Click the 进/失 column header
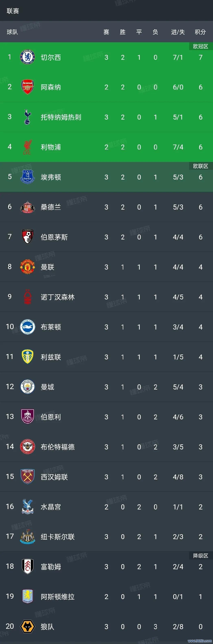The width and height of the screenshot is (213, 644). point(178,32)
